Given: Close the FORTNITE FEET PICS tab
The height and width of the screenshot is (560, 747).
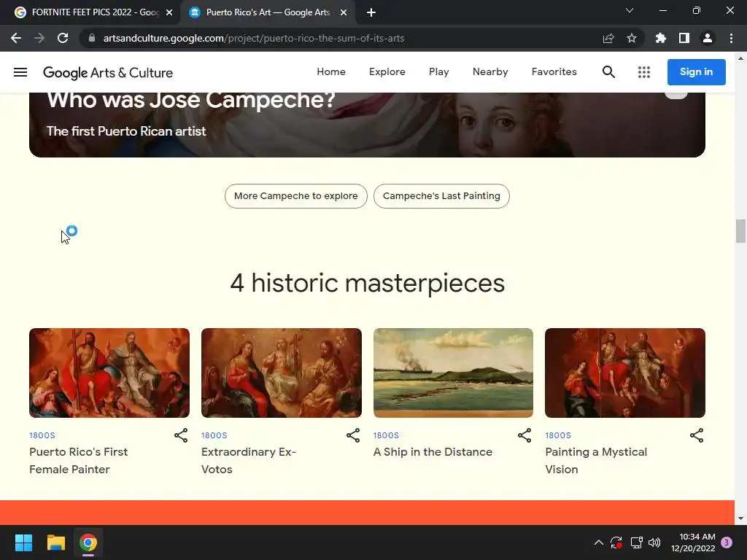Looking at the screenshot, I should tap(169, 12).
